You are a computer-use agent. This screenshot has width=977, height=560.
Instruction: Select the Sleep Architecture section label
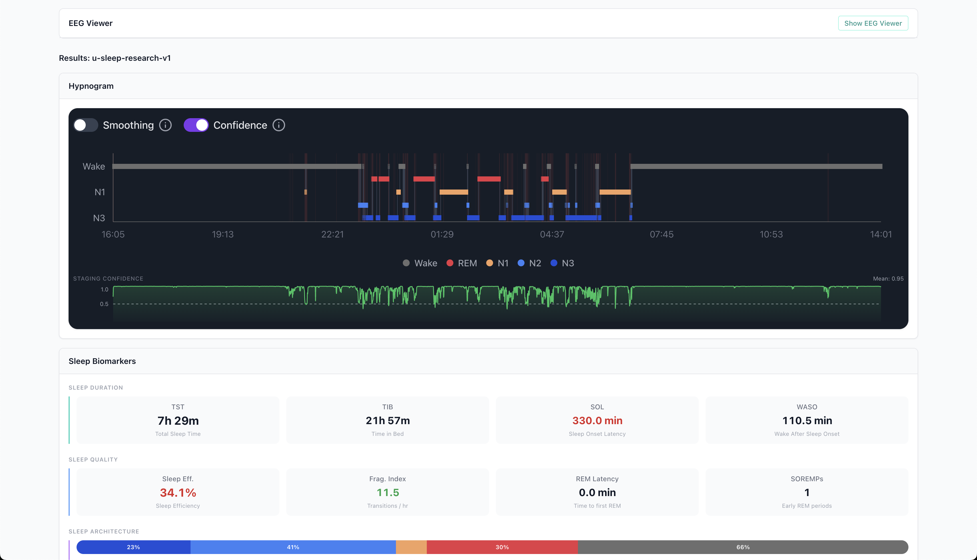point(103,531)
